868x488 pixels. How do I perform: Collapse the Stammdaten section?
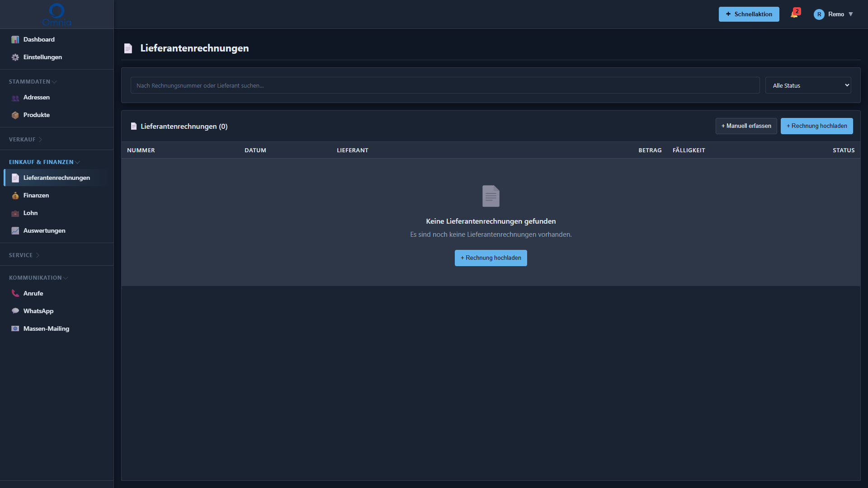click(33, 82)
